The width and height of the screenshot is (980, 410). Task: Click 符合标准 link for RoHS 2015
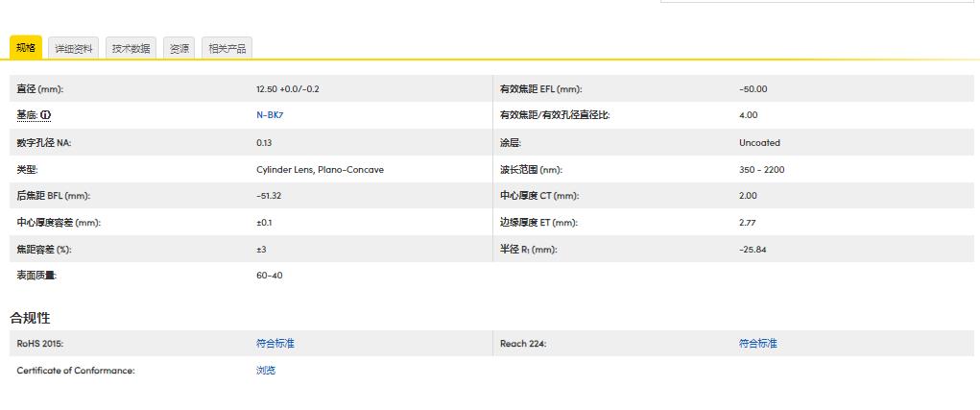[275, 344]
